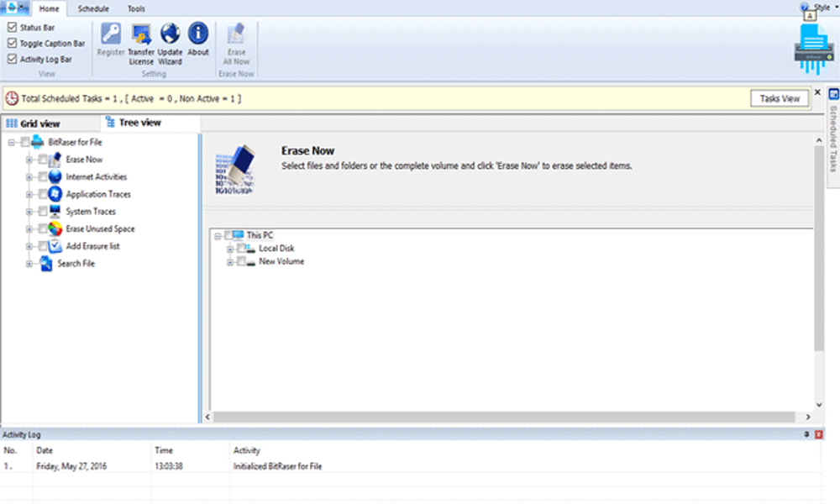Screen dimensions: 840x504
Task: Expand the Search File node
Action: coord(29,264)
